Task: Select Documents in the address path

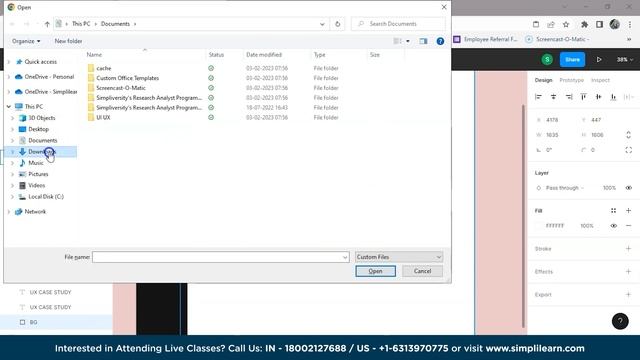Action: coord(115,24)
